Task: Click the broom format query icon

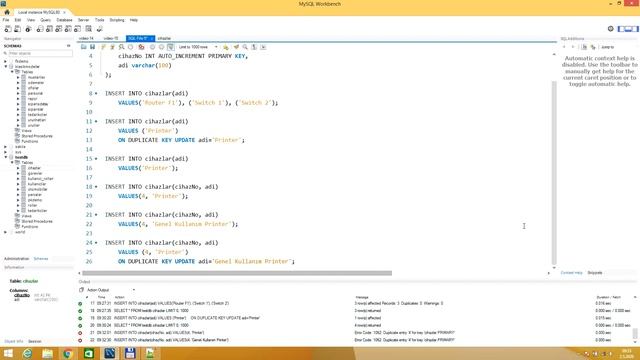Action: click(236, 47)
